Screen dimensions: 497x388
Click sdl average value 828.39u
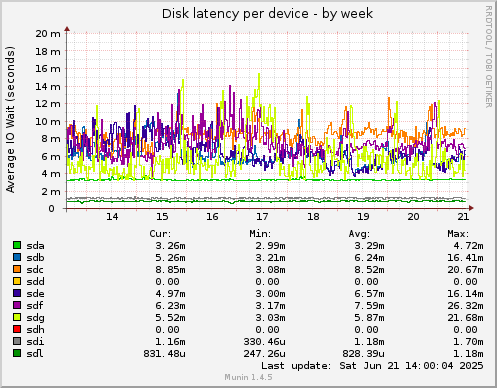[x=363, y=354]
